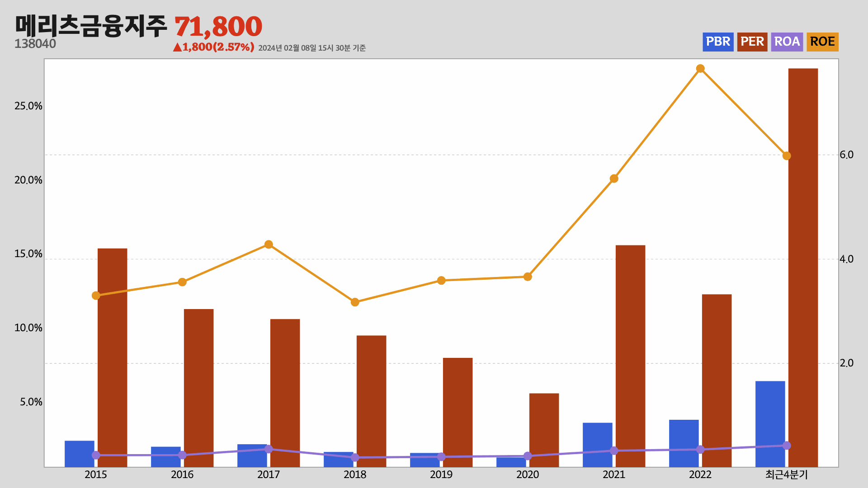The height and width of the screenshot is (488, 868).
Task: Click the 최근4분기 ROE orange data point
Action: point(787,156)
